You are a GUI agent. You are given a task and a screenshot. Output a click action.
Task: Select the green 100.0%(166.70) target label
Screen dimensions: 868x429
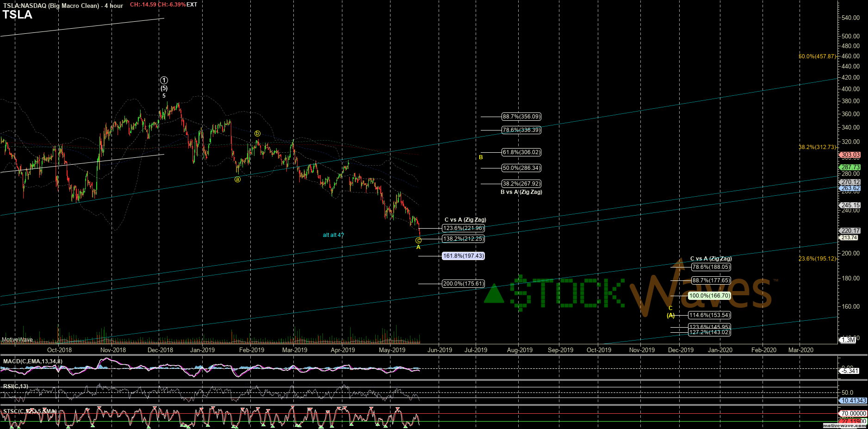point(709,296)
